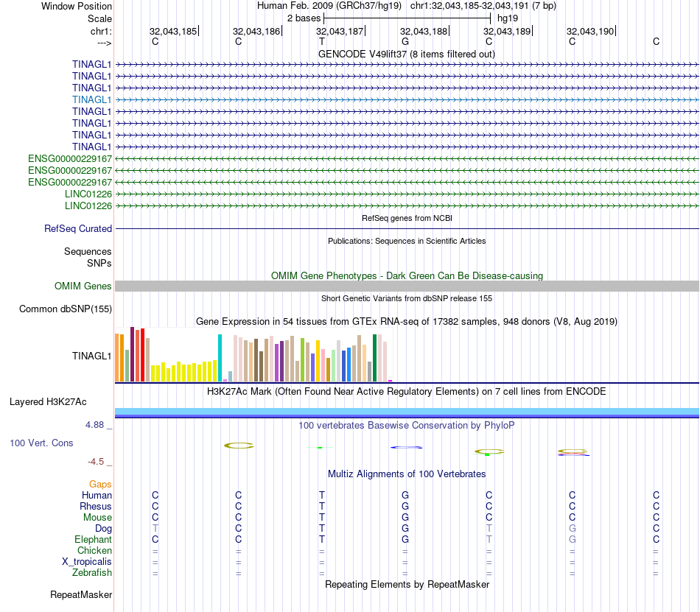Viewport: 700px width, 612px height.
Task: Select the light-blue TINAGL1 transcript label
Action: tap(91, 99)
